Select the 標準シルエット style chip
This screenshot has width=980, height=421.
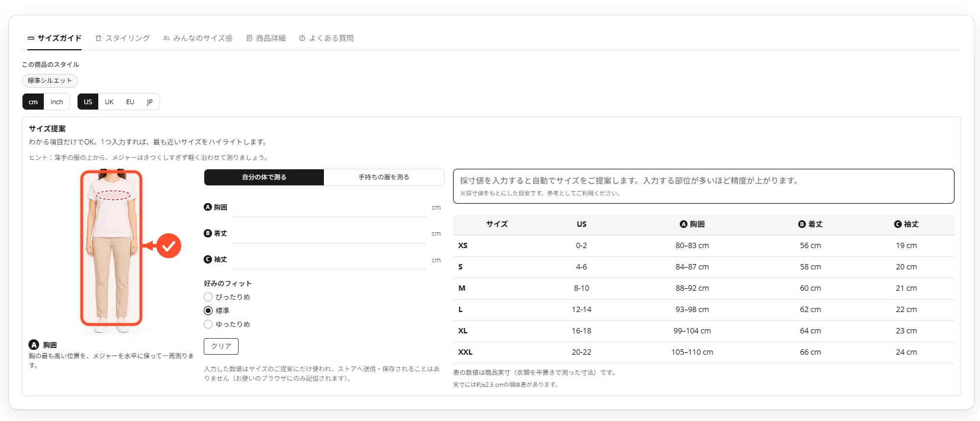click(x=50, y=81)
